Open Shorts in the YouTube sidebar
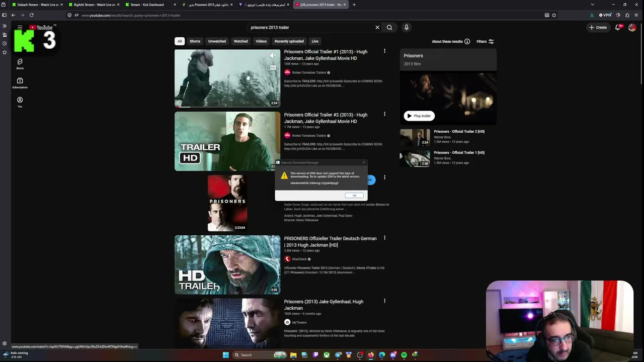 click(x=20, y=64)
